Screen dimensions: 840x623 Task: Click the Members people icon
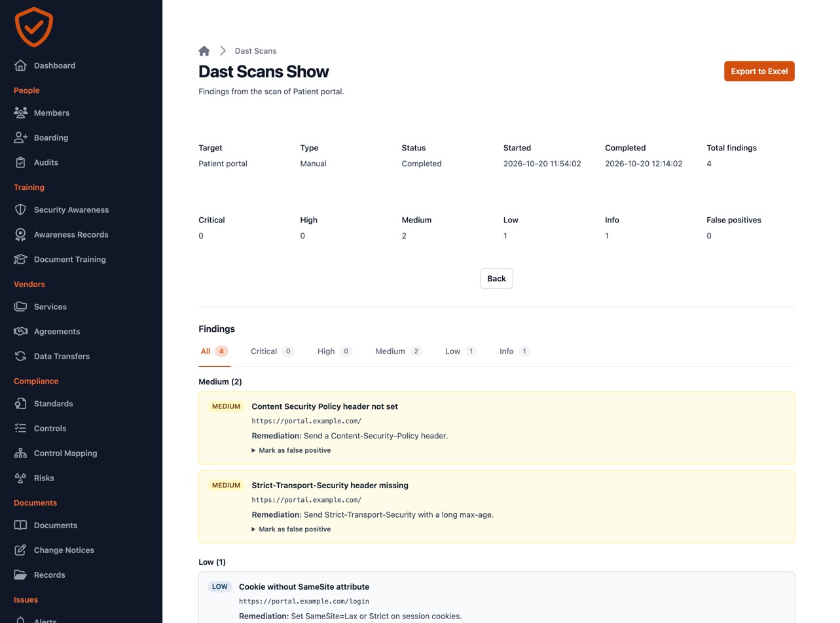20,113
